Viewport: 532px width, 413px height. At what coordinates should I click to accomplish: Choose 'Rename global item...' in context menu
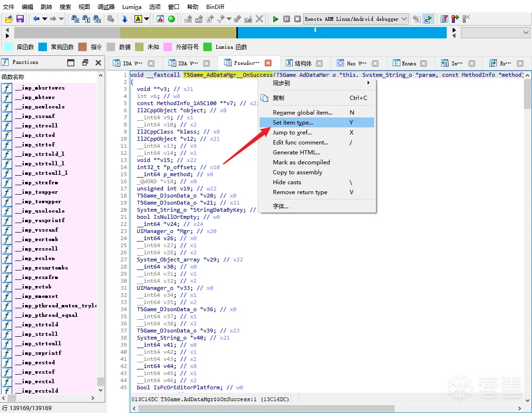(302, 113)
